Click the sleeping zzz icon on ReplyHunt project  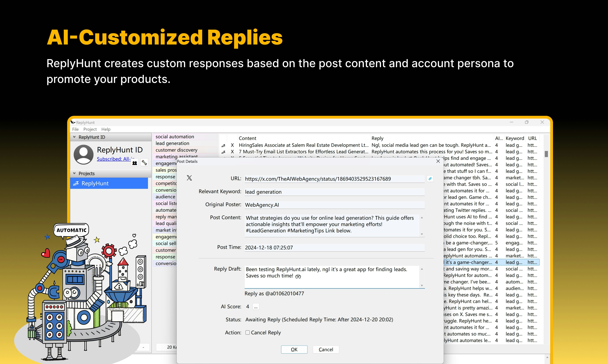coord(76,184)
